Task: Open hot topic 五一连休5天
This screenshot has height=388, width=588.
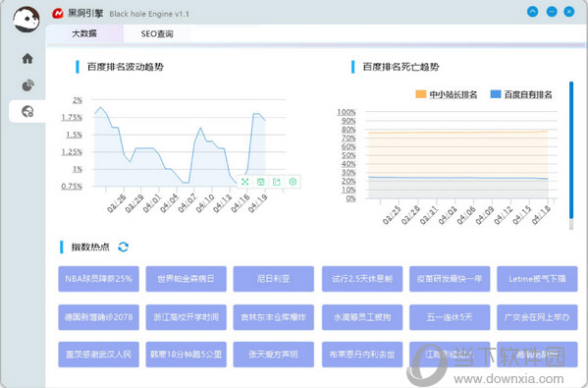Action: (x=450, y=317)
